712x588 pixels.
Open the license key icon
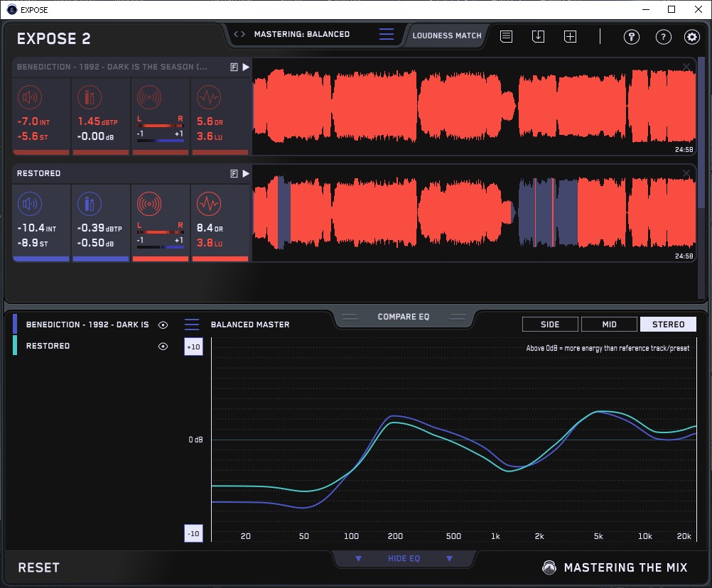coord(631,37)
